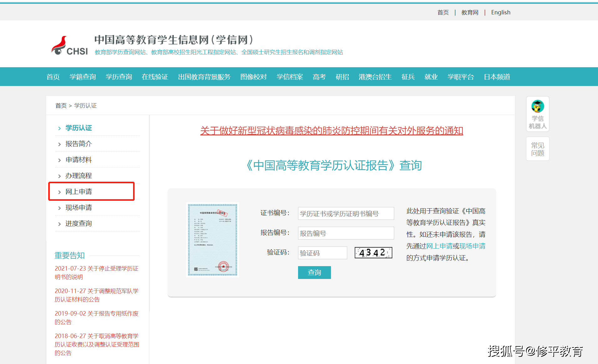
Task: Open 就业 navigation item
Action: tap(431, 77)
